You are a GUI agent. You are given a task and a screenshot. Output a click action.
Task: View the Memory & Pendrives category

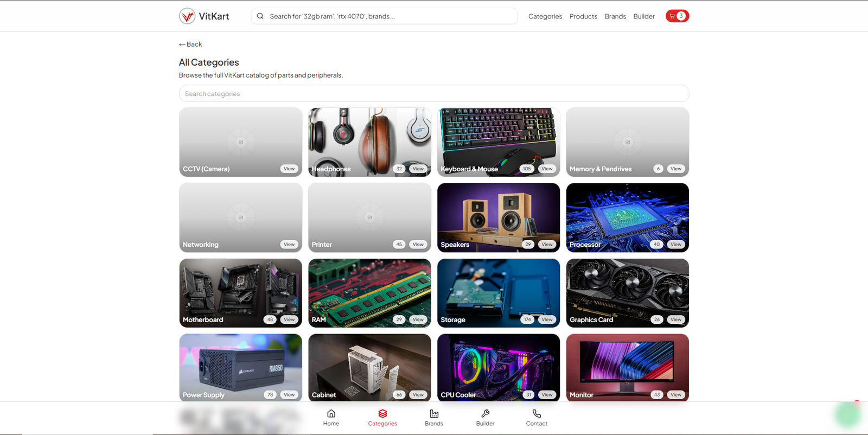[676, 169]
